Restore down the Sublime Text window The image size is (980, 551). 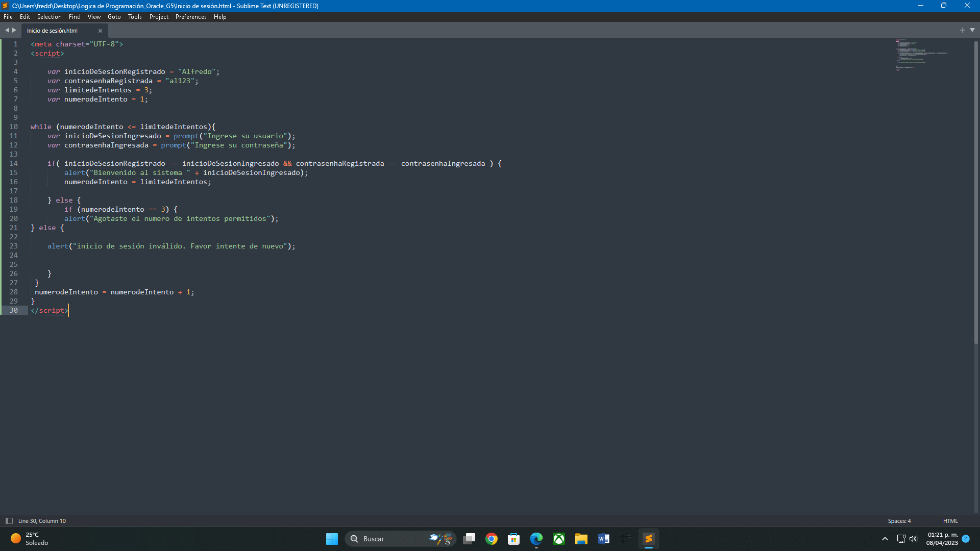click(944, 6)
